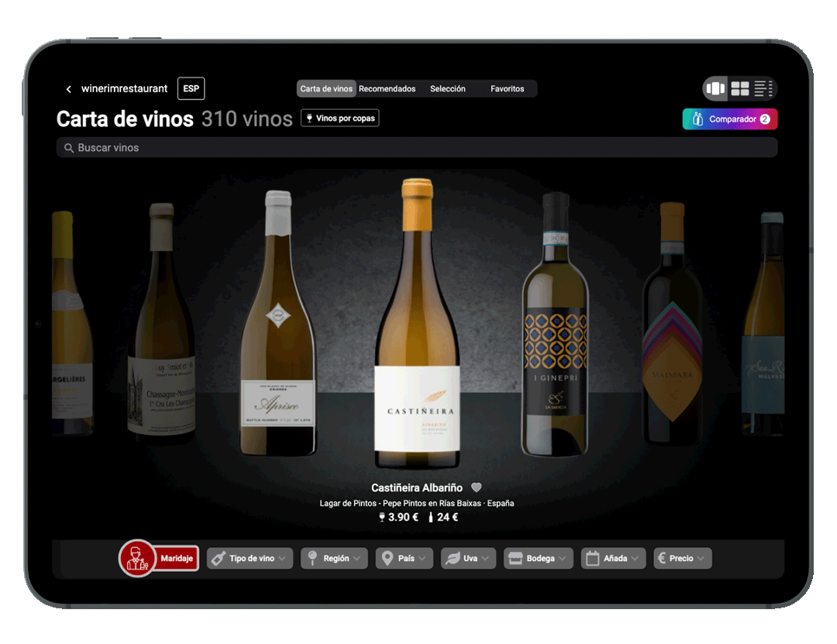The height and width of the screenshot is (644, 837).
Task: Click the grape leaf icon beside Uva
Action: (453, 557)
